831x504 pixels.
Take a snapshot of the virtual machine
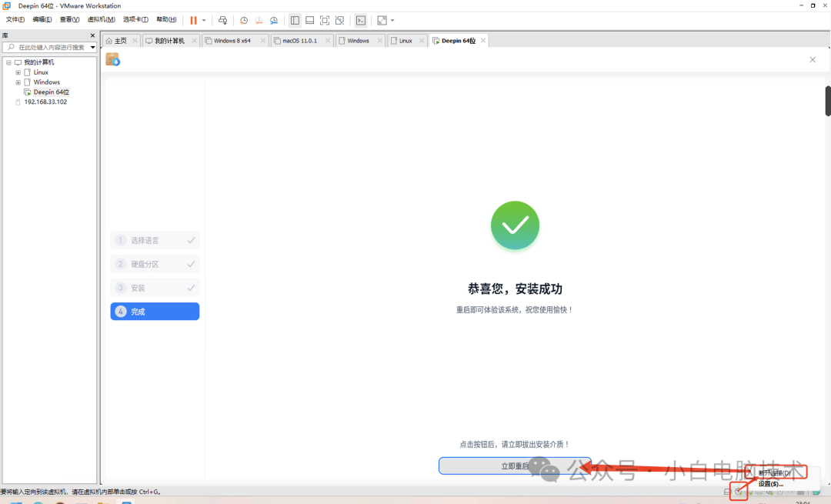(245, 20)
